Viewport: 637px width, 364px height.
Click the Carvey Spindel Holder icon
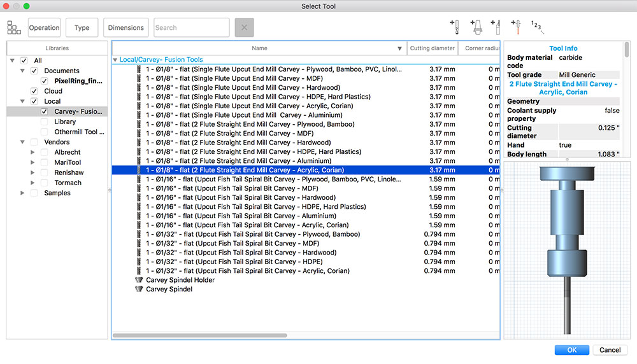coord(139,280)
